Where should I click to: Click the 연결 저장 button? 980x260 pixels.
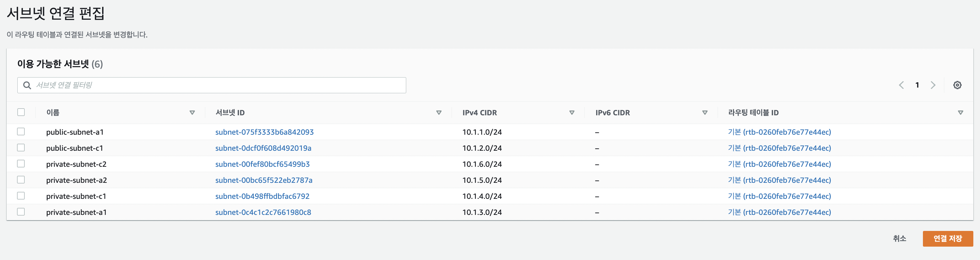(x=948, y=238)
